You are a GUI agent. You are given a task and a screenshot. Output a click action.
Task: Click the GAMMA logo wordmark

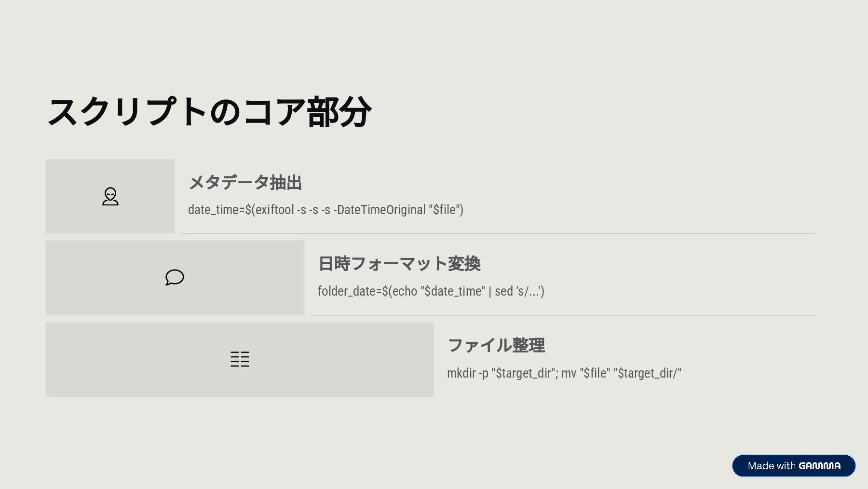(819, 466)
